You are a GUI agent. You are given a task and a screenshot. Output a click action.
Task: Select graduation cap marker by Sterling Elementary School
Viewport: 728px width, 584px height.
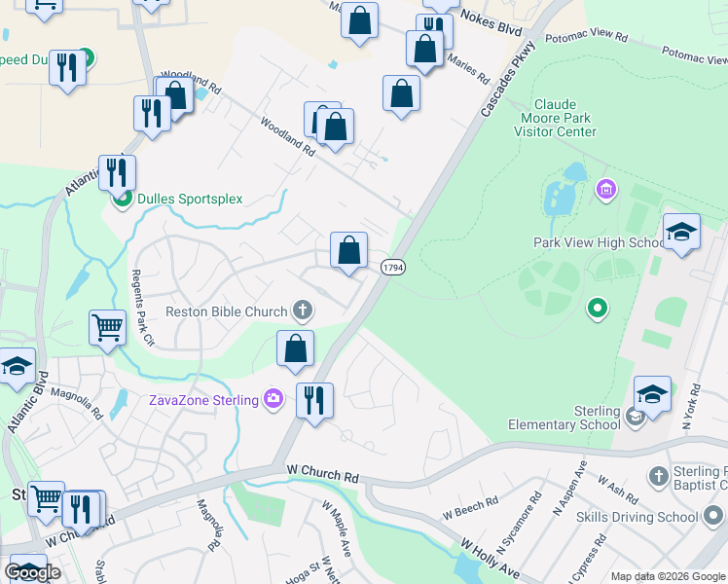tap(652, 395)
